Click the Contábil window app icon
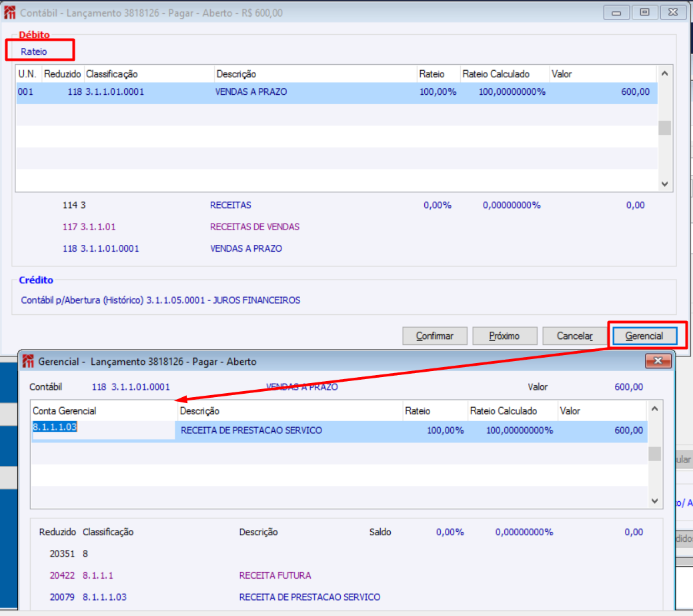Viewport: 693px width, 616px height. [x=10, y=13]
